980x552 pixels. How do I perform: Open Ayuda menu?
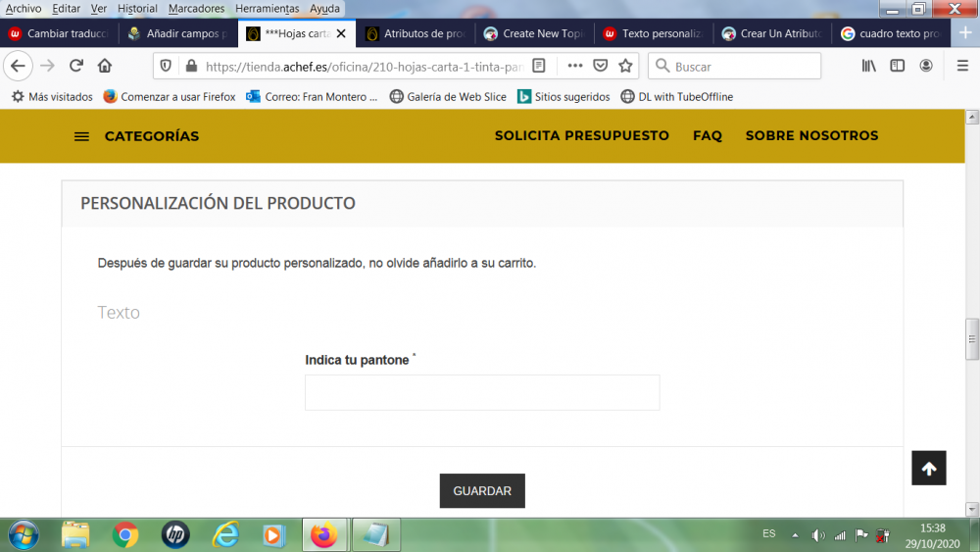(324, 9)
